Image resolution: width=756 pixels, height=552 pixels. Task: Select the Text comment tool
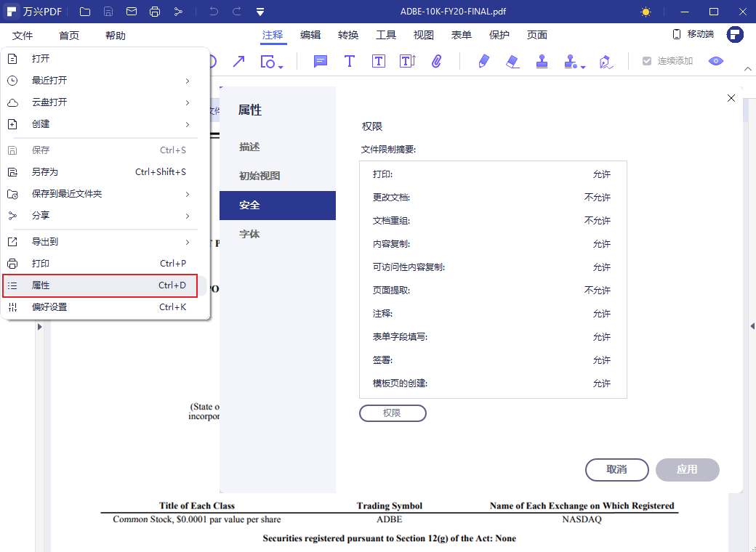click(x=350, y=62)
